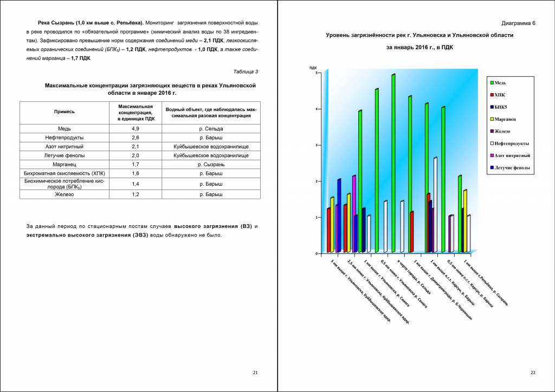Click the chart title 'Уровень загрязнённости рек'

pos(420,35)
